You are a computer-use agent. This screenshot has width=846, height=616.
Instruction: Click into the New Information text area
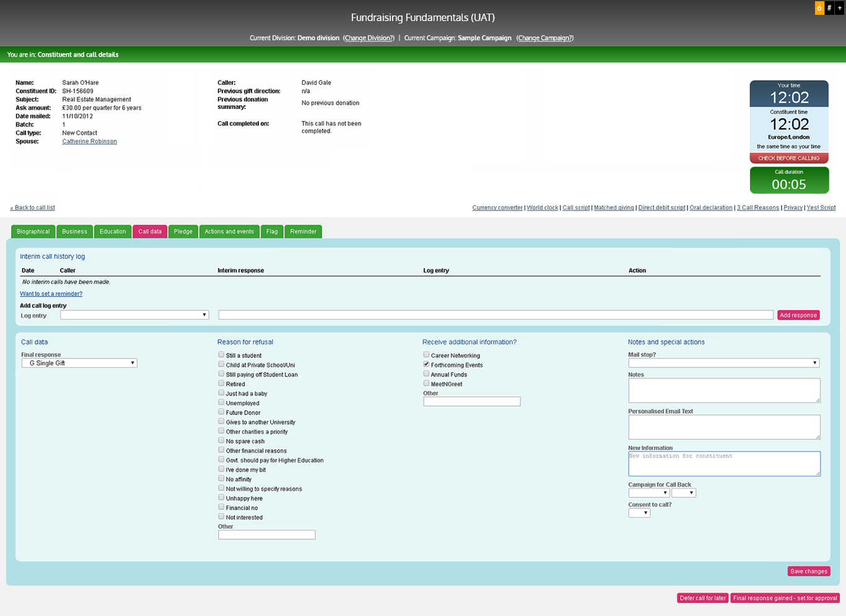(724, 464)
